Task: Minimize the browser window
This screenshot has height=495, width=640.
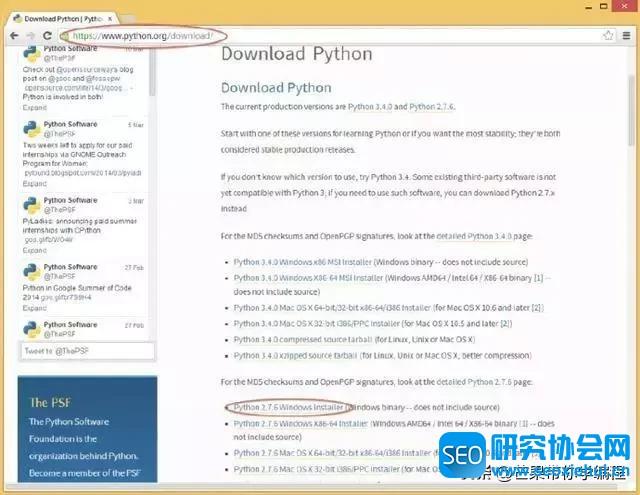Action: pos(589,7)
